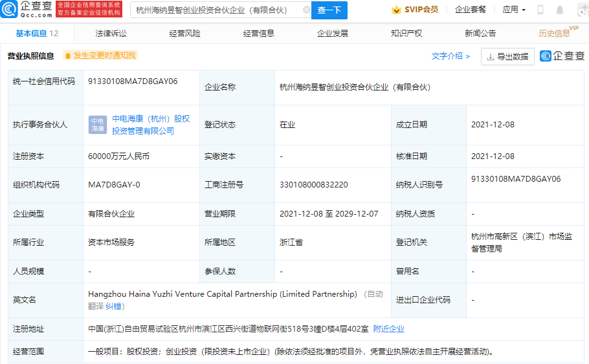Click the bell icon for change notifications
The width and height of the screenshot is (589, 364).
(x=67, y=56)
